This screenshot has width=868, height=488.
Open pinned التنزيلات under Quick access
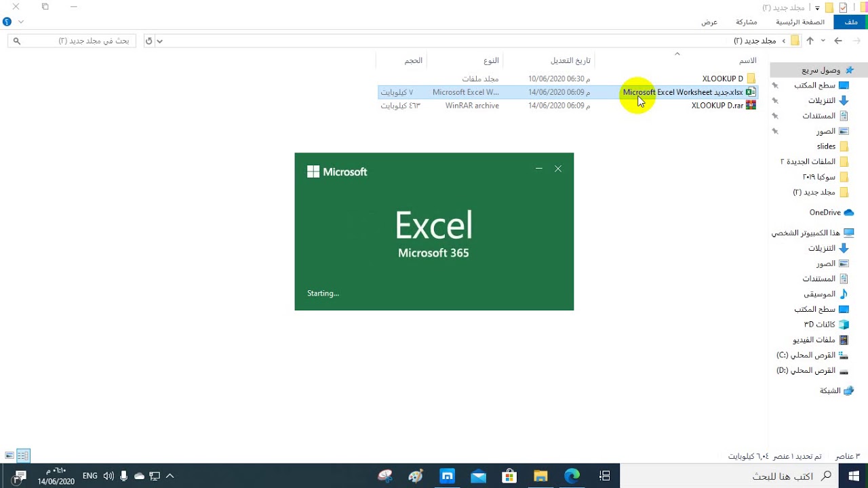click(828, 100)
